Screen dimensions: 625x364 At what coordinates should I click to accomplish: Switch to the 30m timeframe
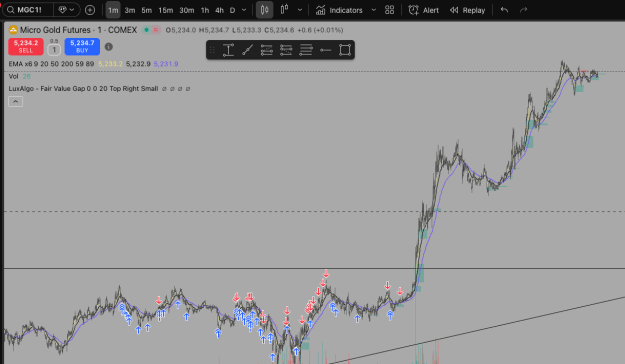click(x=187, y=10)
